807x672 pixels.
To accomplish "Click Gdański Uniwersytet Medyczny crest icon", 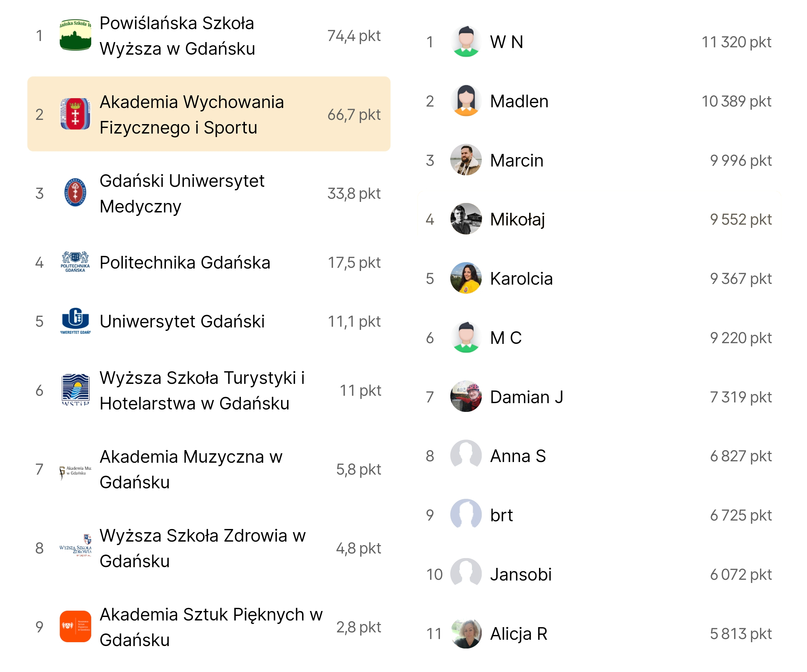I will tap(75, 192).
